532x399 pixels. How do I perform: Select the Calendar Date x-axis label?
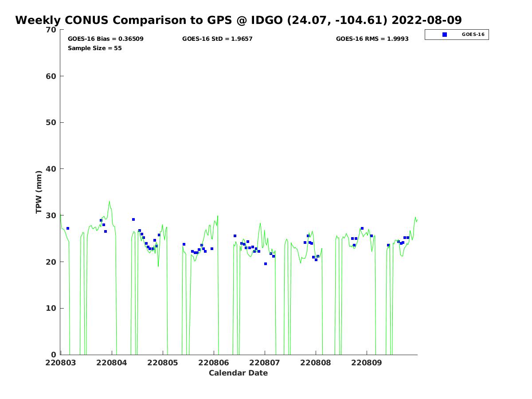238,373
